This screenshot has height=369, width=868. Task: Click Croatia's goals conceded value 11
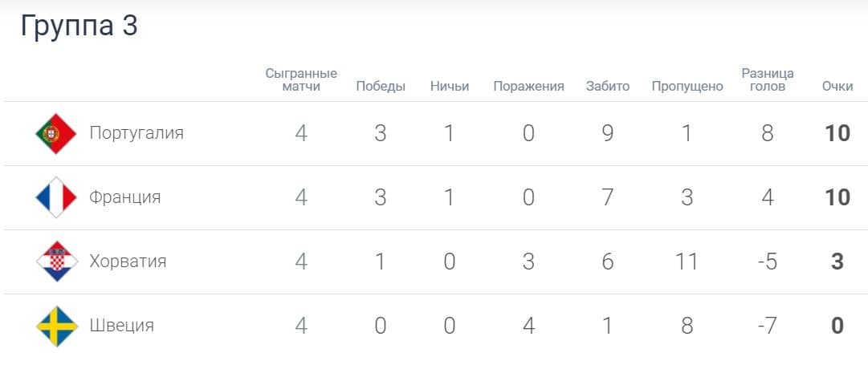click(x=687, y=262)
